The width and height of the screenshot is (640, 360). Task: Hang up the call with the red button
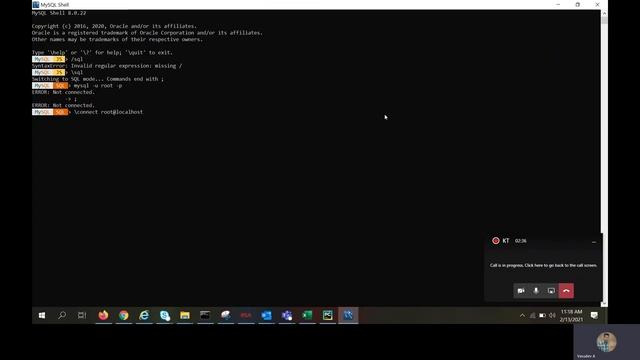click(x=566, y=291)
